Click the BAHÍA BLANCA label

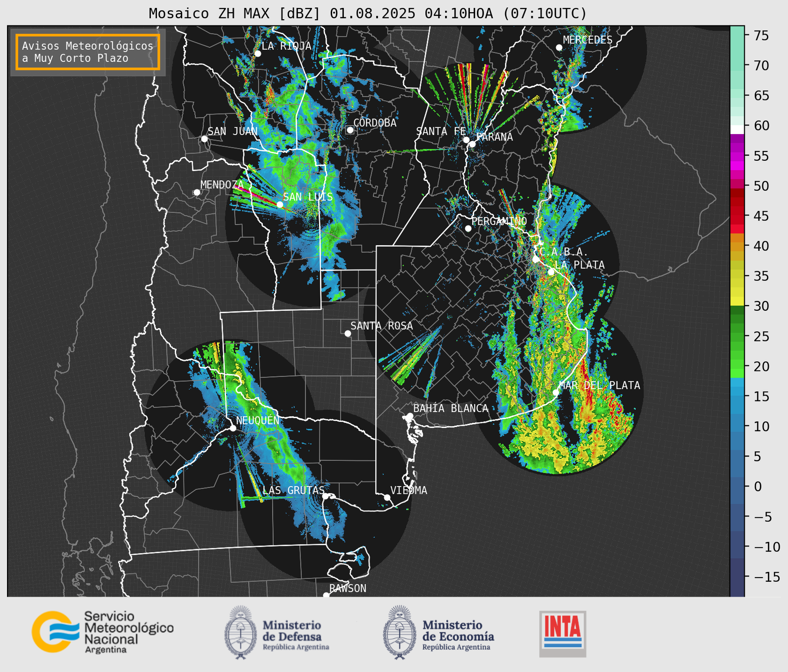coord(451,408)
